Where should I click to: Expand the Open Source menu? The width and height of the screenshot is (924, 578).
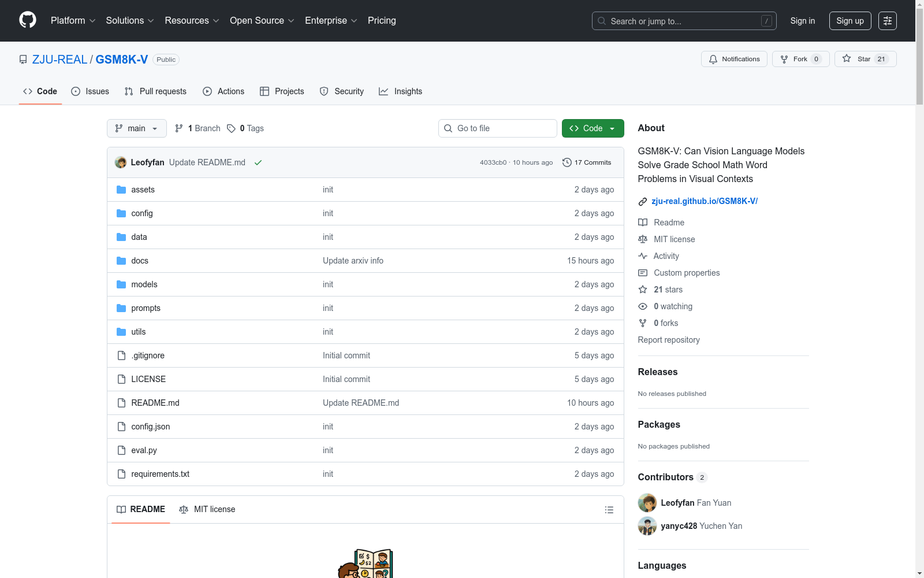(x=262, y=20)
